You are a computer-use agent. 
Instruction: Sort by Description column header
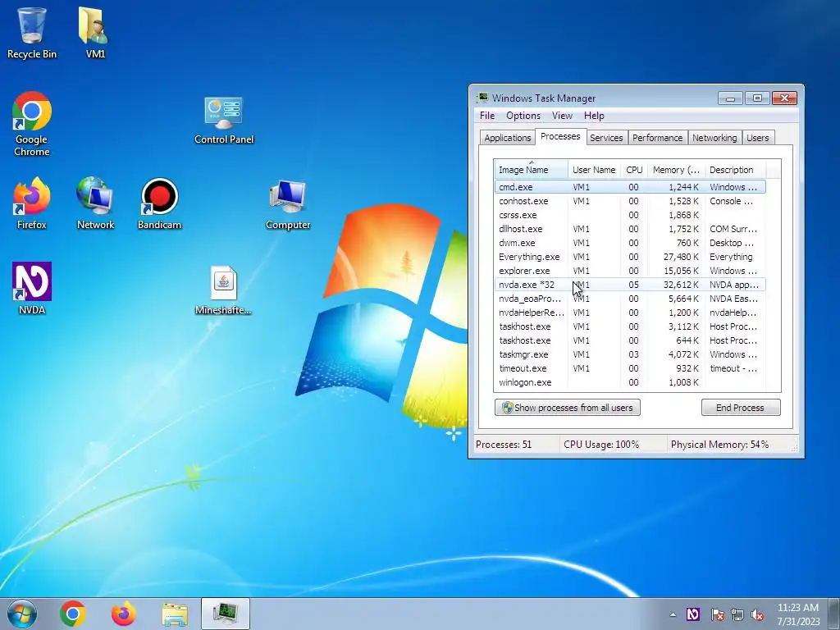point(735,170)
